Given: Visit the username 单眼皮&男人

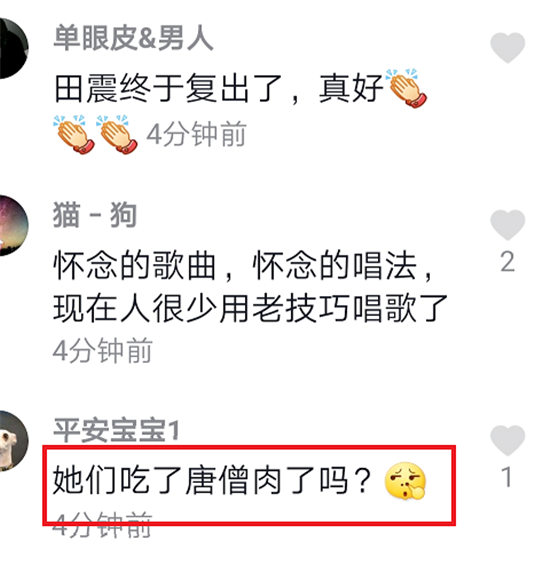Looking at the screenshot, I should click(133, 38).
